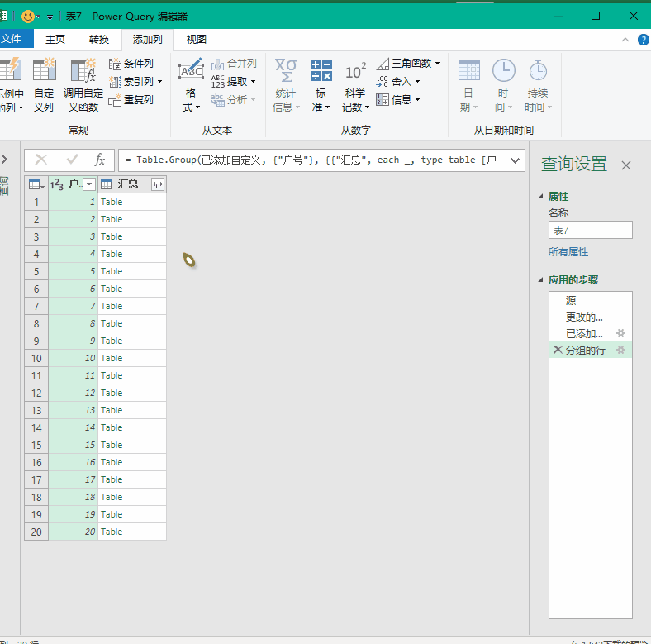Screen dimensions: 651x644
Task: Open settings gear for 已添加... step
Action: coord(621,333)
